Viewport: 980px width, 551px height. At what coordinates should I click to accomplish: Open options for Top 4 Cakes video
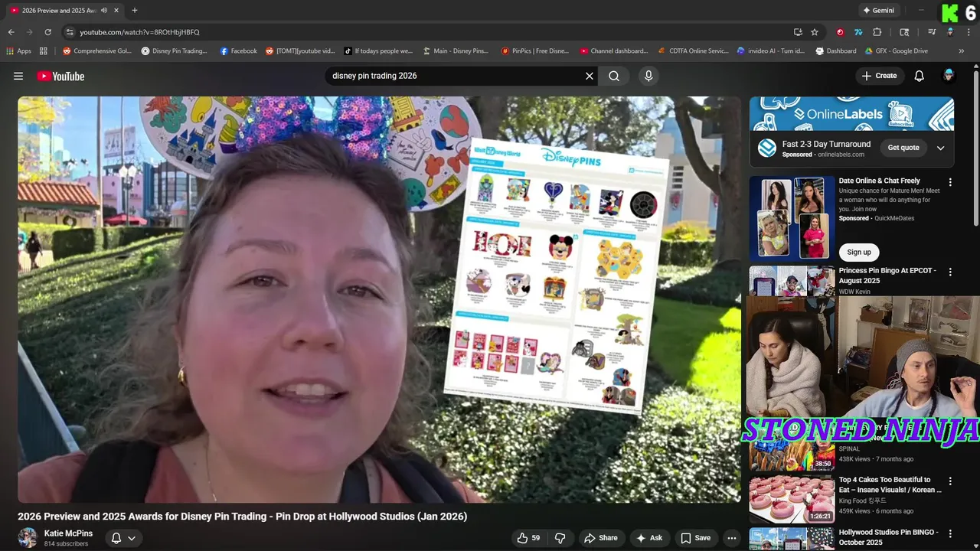pyautogui.click(x=950, y=481)
